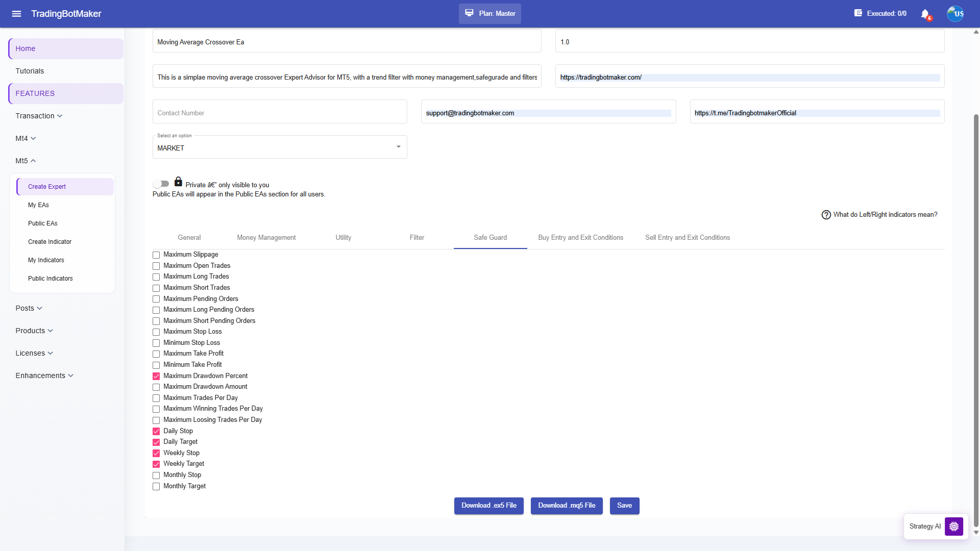980x551 pixels.
Task: Switch to the Money Management tab
Action: click(x=266, y=238)
